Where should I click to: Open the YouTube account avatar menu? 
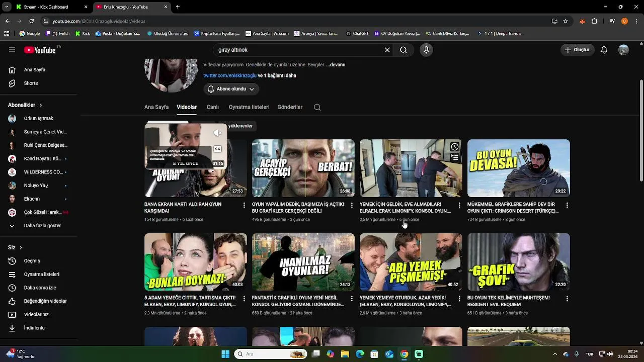[623, 50]
